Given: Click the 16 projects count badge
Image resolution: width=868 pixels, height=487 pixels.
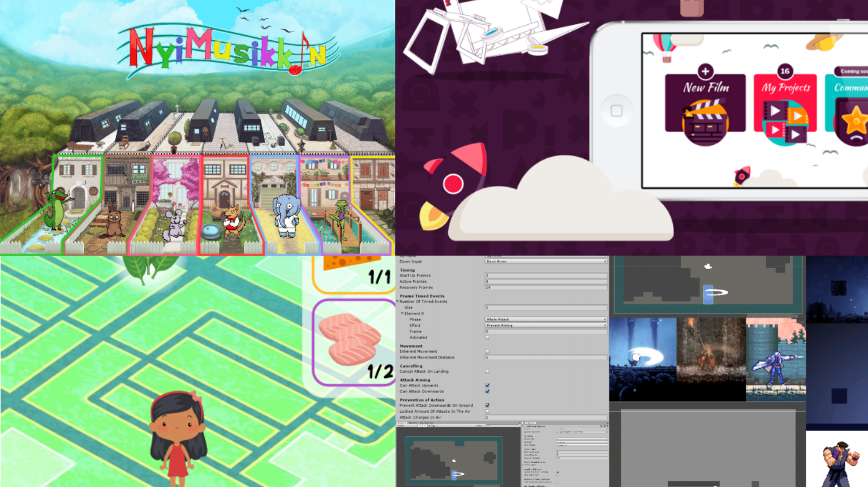Looking at the screenshot, I should pos(785,71).
